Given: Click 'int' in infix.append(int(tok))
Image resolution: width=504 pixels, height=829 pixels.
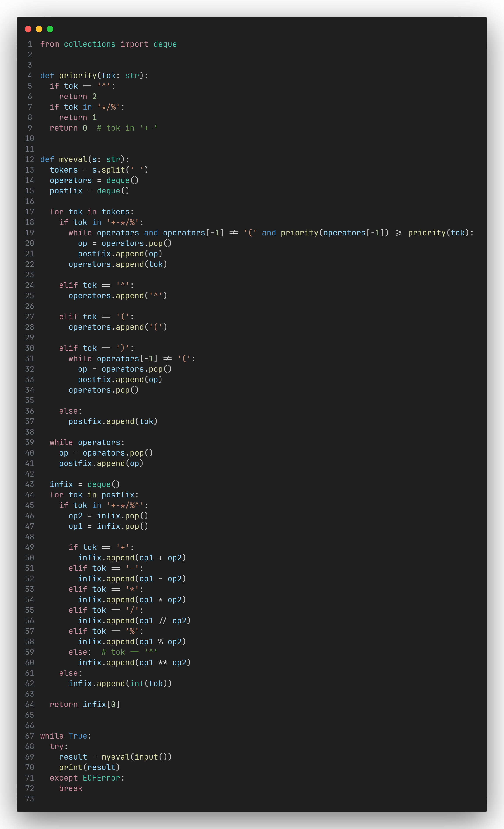Looking at the screenshot, I should click(137, 683).
